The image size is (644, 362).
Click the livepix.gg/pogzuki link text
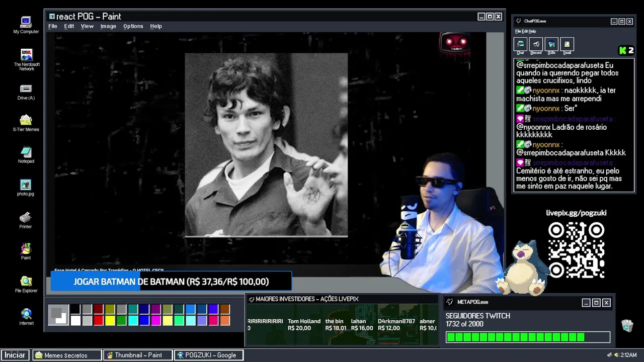576,213
